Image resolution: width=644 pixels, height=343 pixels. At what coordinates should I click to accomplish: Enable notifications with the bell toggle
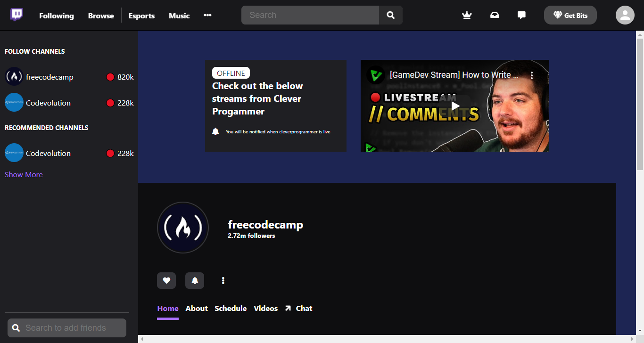click(x=194, y=280)
